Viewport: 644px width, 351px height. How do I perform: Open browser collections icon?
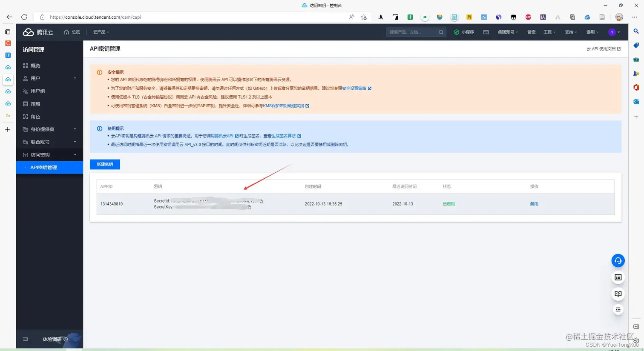[572, 17]
